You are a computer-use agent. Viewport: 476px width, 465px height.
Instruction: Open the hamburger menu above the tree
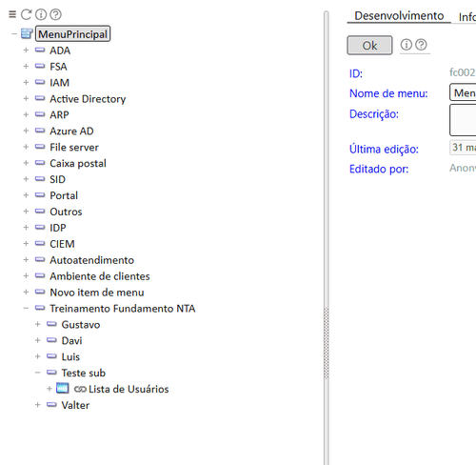coord(12,14)
